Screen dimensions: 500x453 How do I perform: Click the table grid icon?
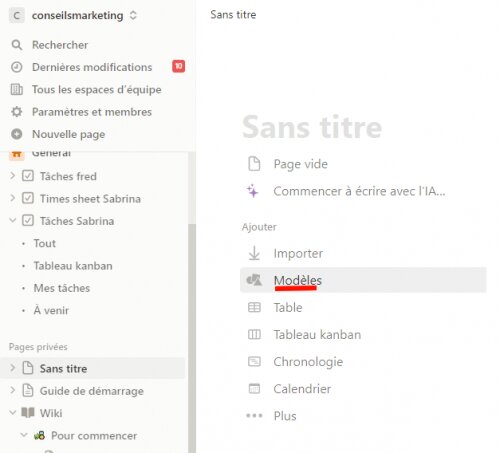click(x=254, y=307)
